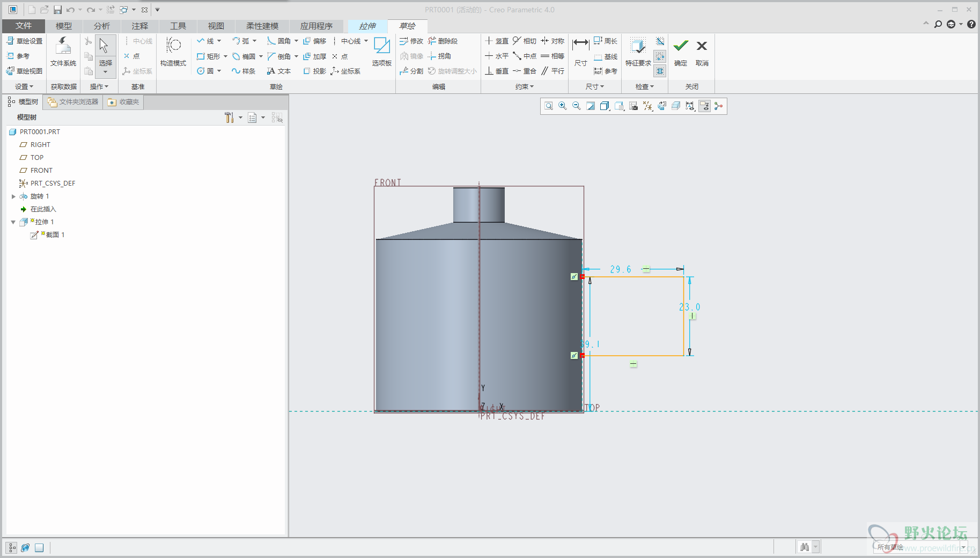This screenshot has width=980, height=558.
Task: Click the 29.6 dimension value
Action: pyautogui.click(x=621, y=269)
